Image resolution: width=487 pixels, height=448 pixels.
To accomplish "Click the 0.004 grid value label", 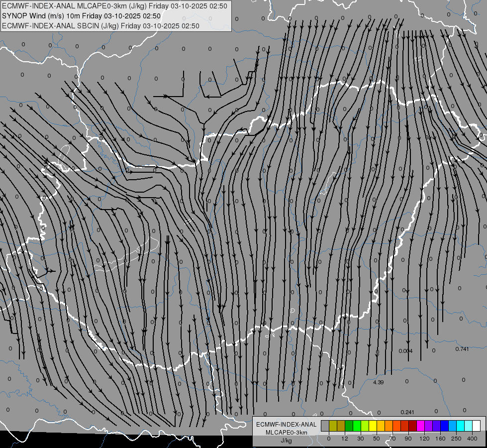I will [405, 351].
